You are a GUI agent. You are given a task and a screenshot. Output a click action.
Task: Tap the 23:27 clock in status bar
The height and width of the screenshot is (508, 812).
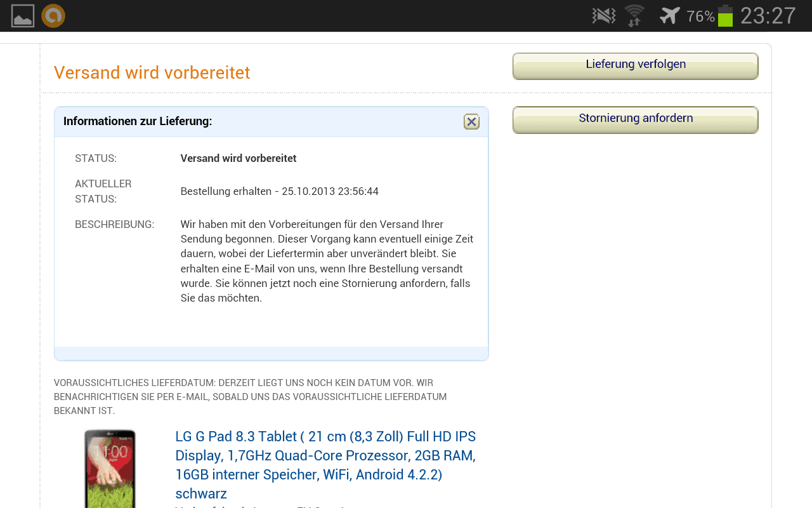tap(768, 16)
